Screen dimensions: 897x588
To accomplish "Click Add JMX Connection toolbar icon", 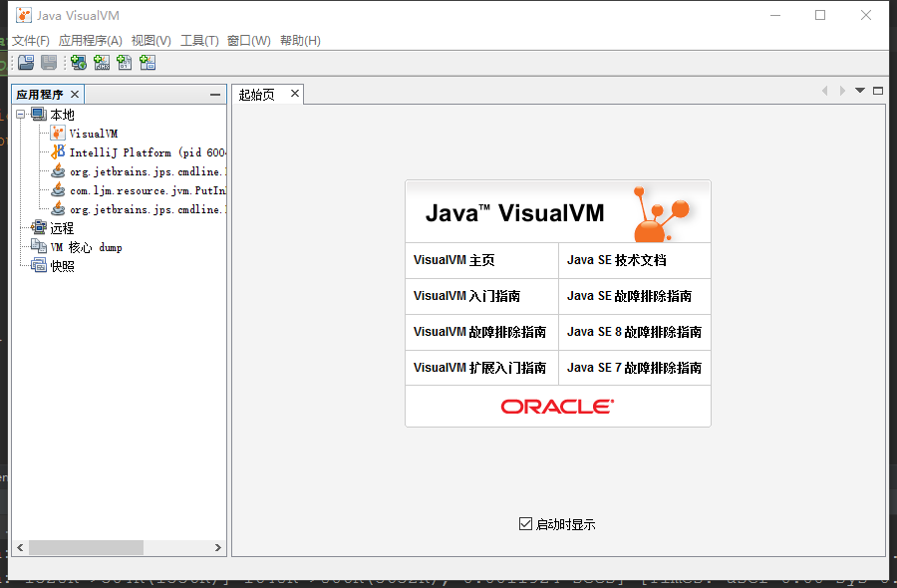I will [x=102, y=63].
